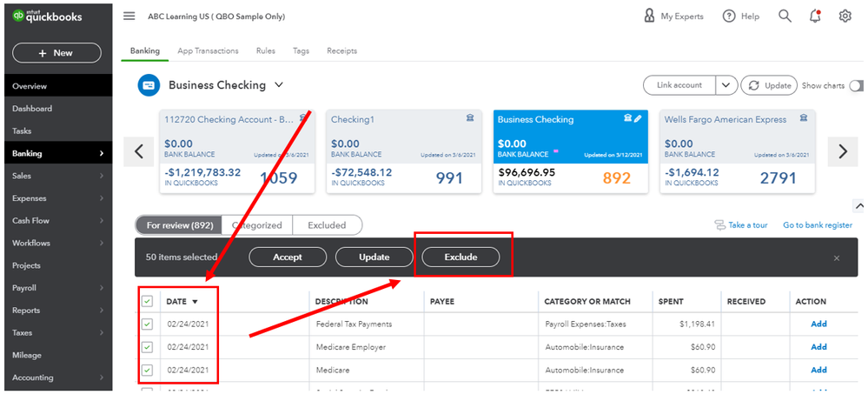The image size is (868, 401).
Task: Click Update in the batch action bar
Action: coord(374,257)
